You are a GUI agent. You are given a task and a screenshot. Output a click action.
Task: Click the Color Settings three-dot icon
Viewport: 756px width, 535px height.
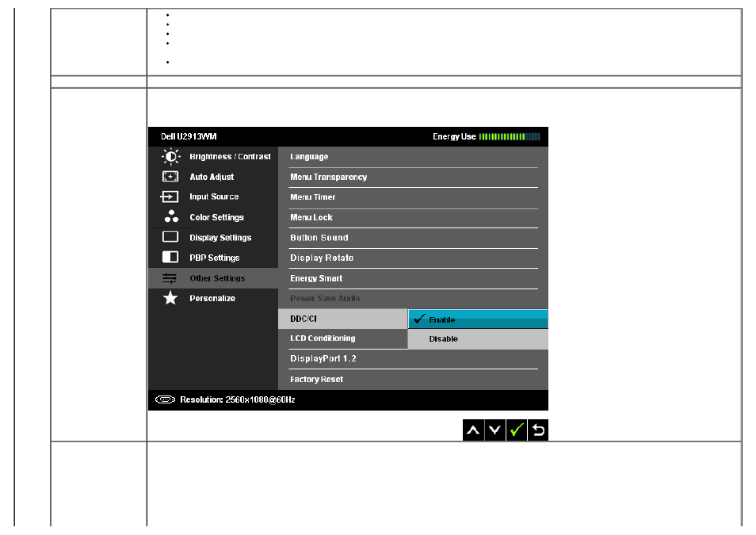point(171,216)
